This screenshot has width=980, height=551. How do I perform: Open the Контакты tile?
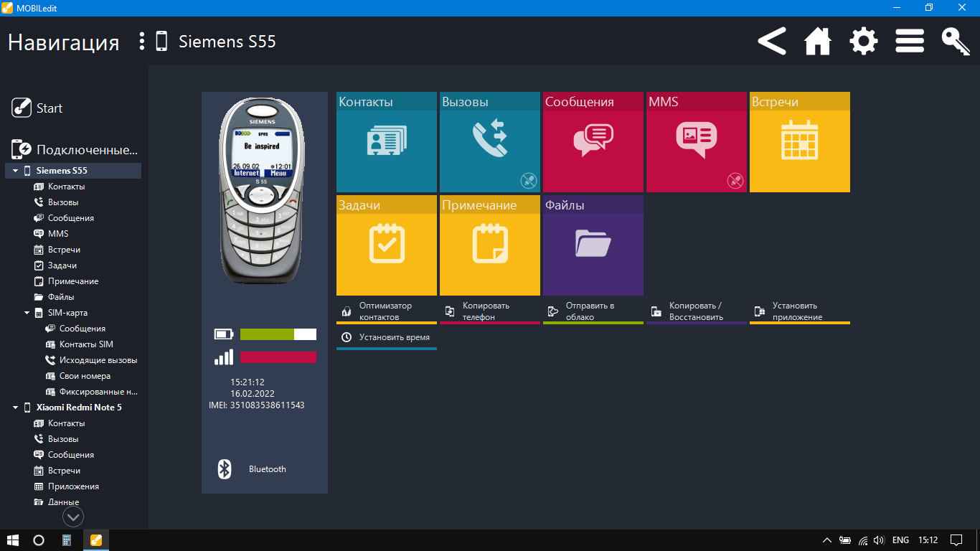[386, 142]
